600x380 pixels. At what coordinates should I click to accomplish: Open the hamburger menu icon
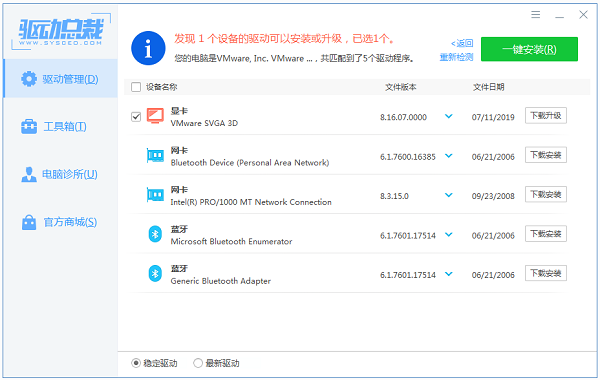[536, 15]
